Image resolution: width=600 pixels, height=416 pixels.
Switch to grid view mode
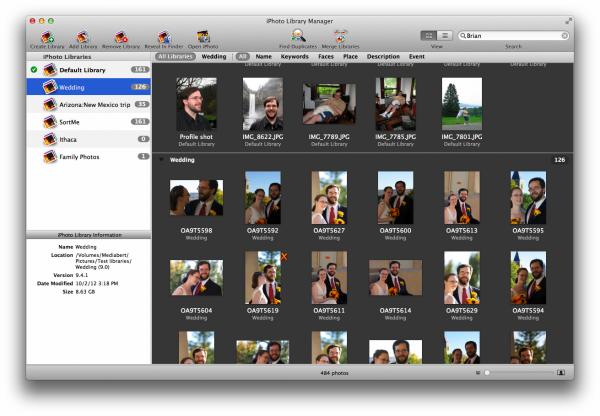pos(428,35)
